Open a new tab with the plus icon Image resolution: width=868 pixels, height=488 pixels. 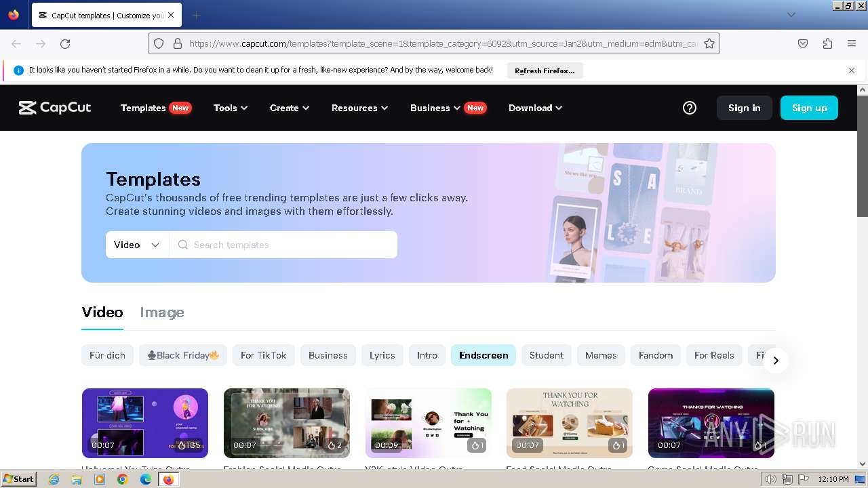(196, 15)
